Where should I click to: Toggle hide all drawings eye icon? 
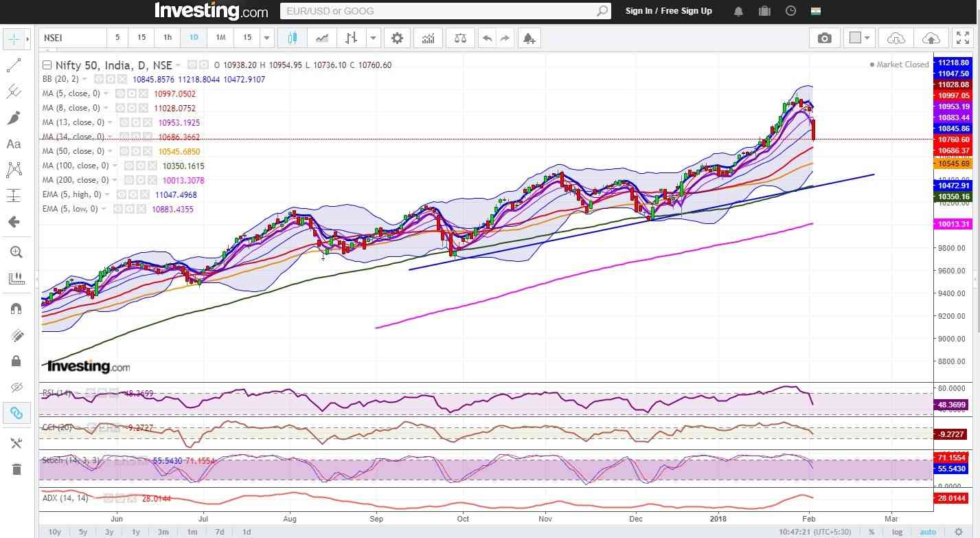tap(15, 387)
